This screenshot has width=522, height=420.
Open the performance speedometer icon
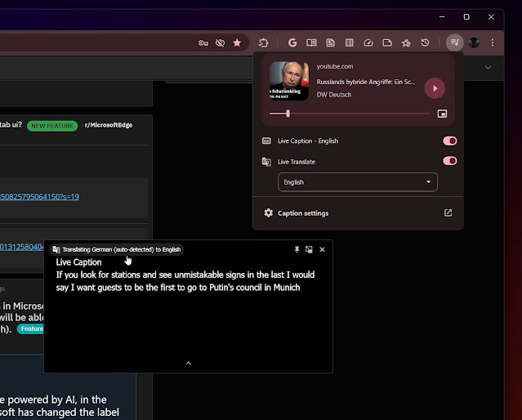(368, 42)
